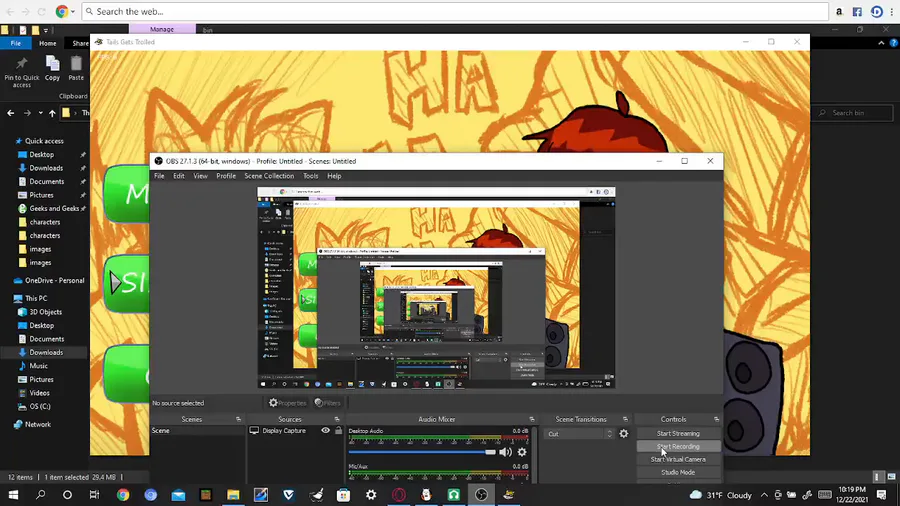The height and width of the screenshot is (506, 900).
Task: Click Home tab in File Explorer
Action: [x=48, y=43]
